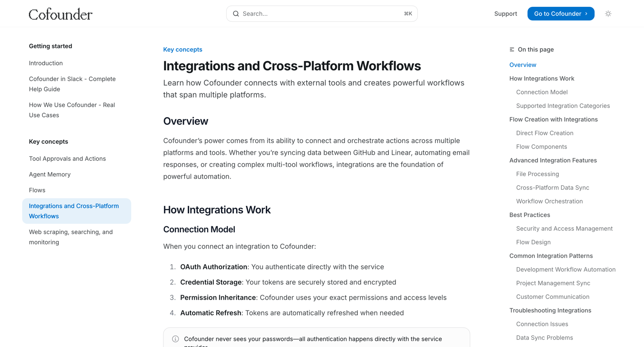This screenshot has width=644, height=347.
Task: Click the Connection Model heading
Action: pos(199,229)
